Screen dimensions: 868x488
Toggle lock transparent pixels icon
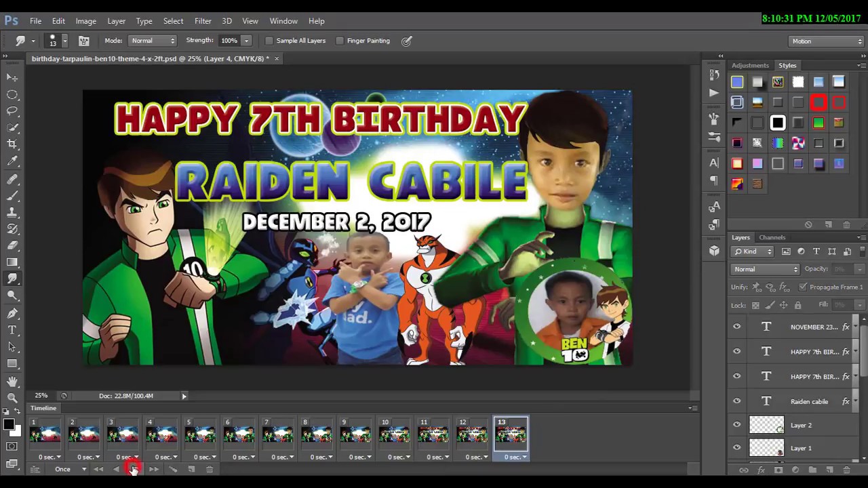click(x=756, y=305)
